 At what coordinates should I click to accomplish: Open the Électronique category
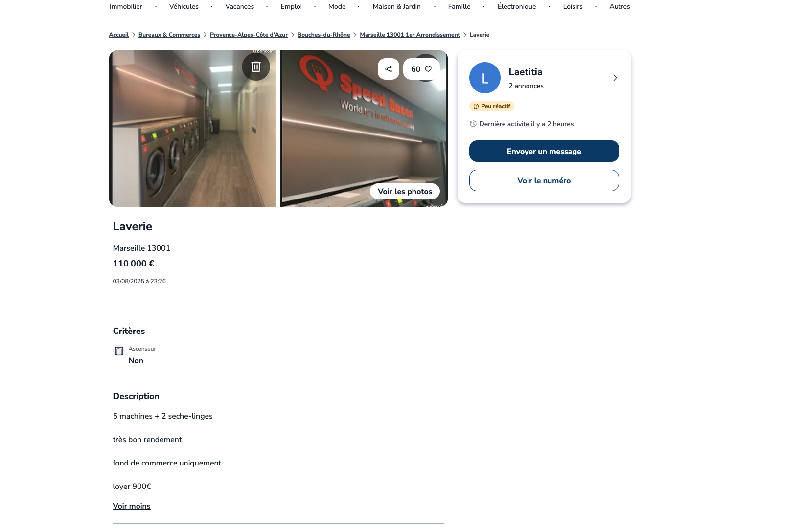[x=517, y=6]
